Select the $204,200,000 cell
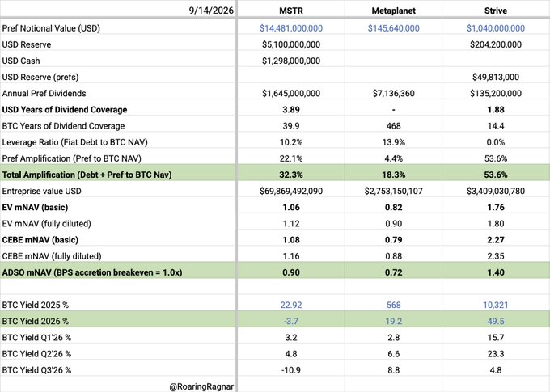The image size is (550, 392). tap(496, 44)
